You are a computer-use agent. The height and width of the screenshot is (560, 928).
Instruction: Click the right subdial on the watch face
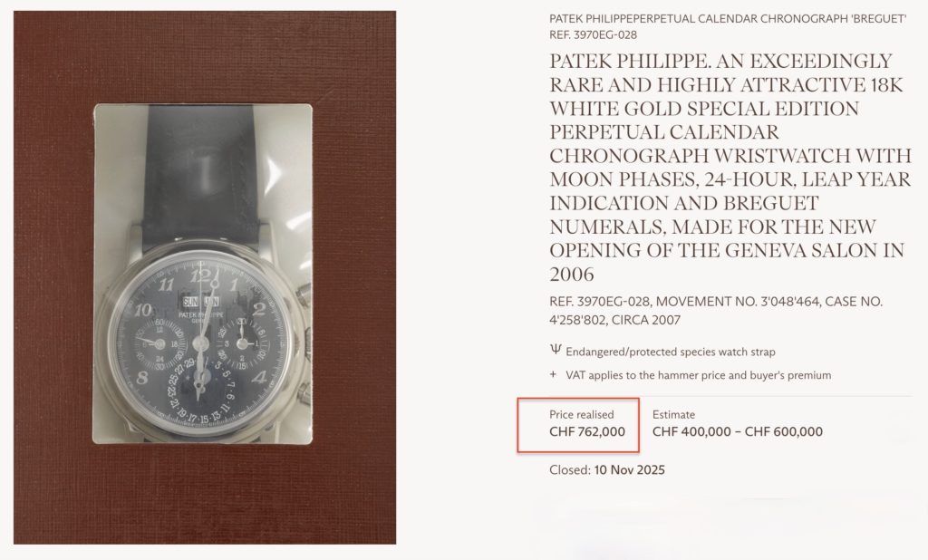pos(248,343)
